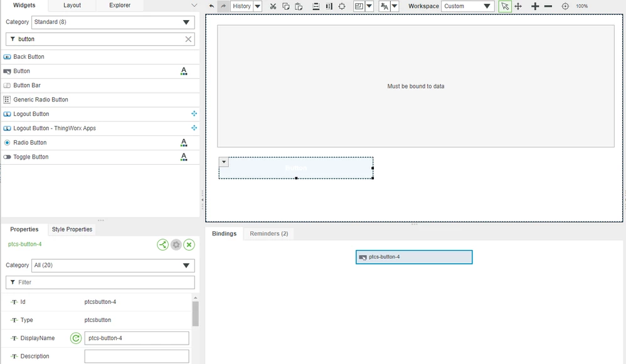Image resolution: width=626 pixels, height=364 pixels.
Task: Switch to the Explorer tab
Action: 120,5
